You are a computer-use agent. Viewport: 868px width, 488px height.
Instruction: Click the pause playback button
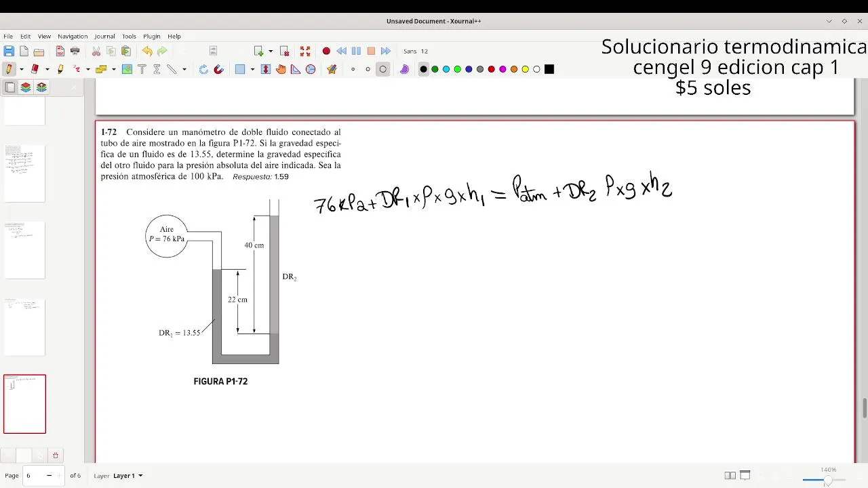[x=356, y=51]
